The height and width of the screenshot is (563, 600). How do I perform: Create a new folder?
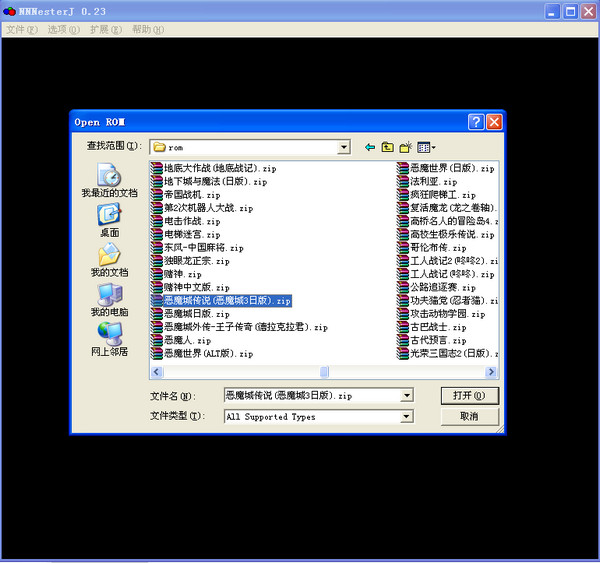point(406,147)
